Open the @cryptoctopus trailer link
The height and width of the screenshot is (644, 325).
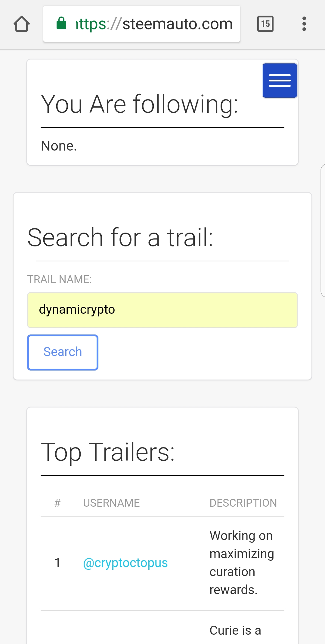pos(125,563)
